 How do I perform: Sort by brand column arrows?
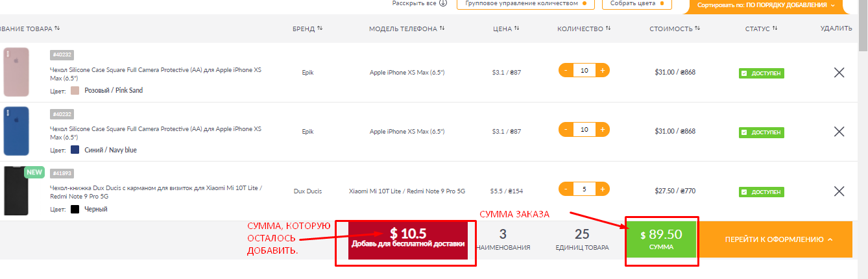(x=320, y=29)
